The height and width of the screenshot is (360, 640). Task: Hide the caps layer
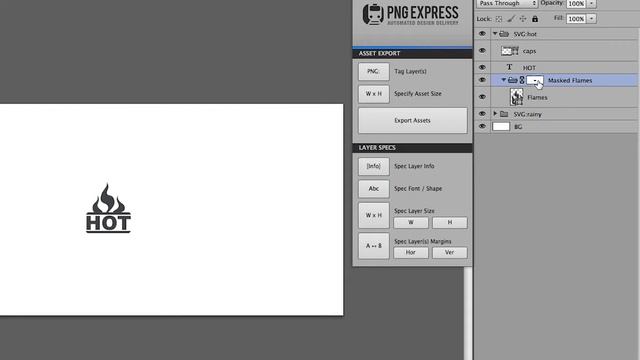pos(482,51)
